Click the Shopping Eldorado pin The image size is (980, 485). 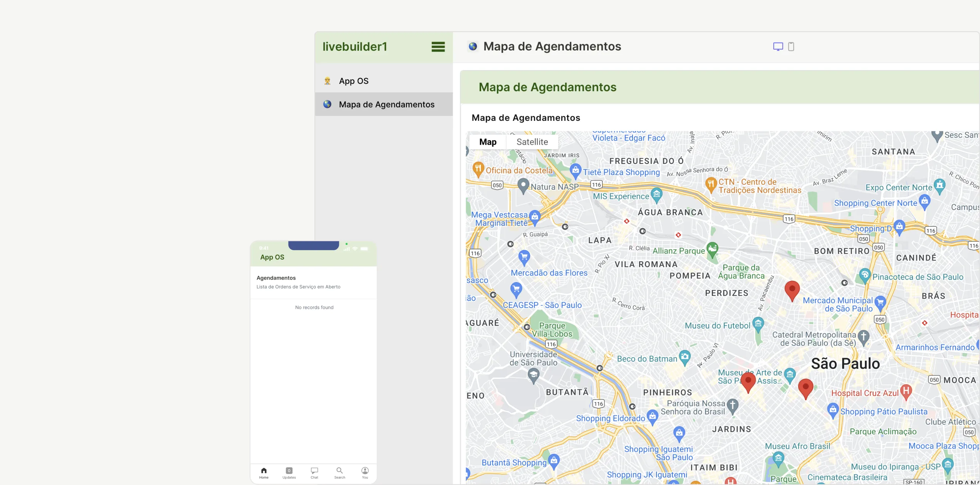652,417
